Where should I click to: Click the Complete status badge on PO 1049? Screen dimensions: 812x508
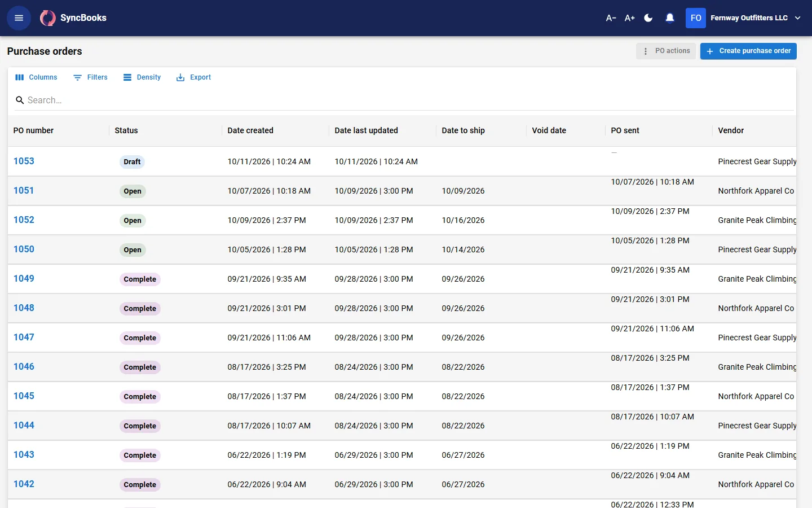pyautogui.click(x=140, y=279)
